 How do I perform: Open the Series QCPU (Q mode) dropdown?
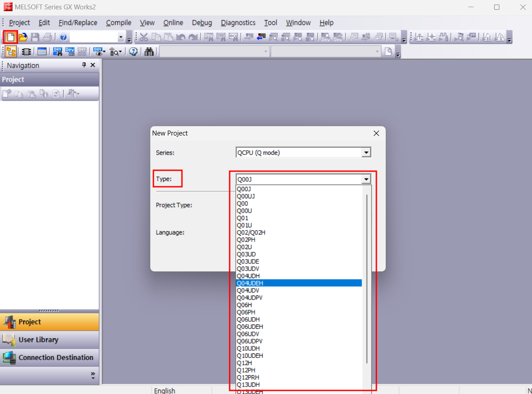point(366,152)
